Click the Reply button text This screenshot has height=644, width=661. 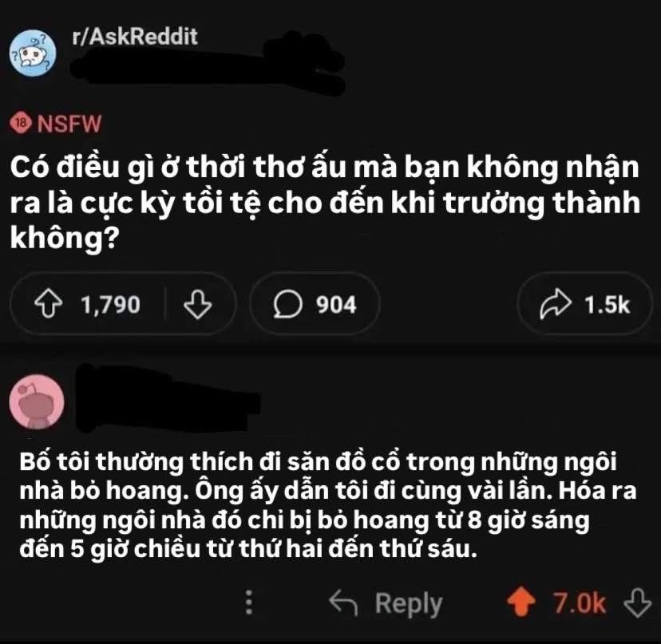click(x=409, y=604)
